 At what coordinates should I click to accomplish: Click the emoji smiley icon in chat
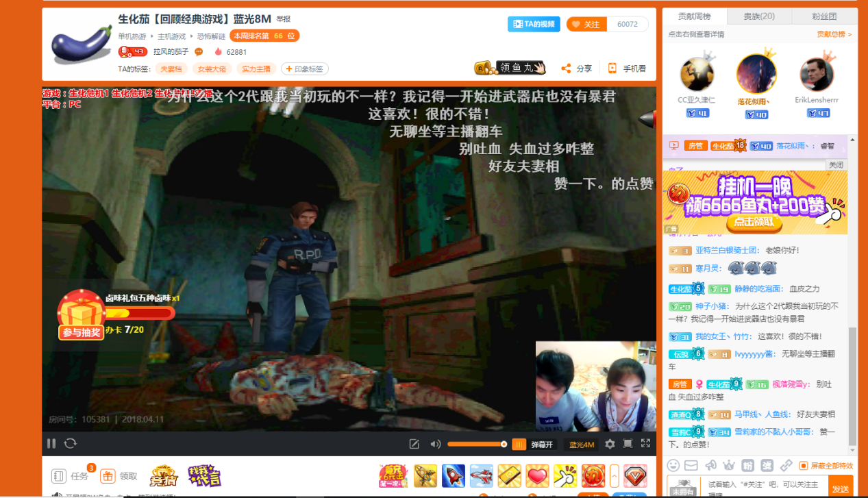pos(673,465)
